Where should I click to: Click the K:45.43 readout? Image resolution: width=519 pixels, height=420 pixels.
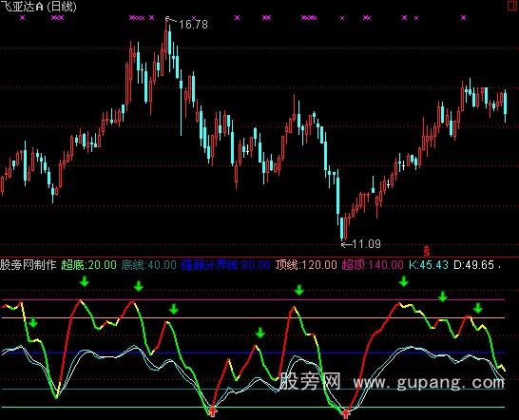point(429,265)
